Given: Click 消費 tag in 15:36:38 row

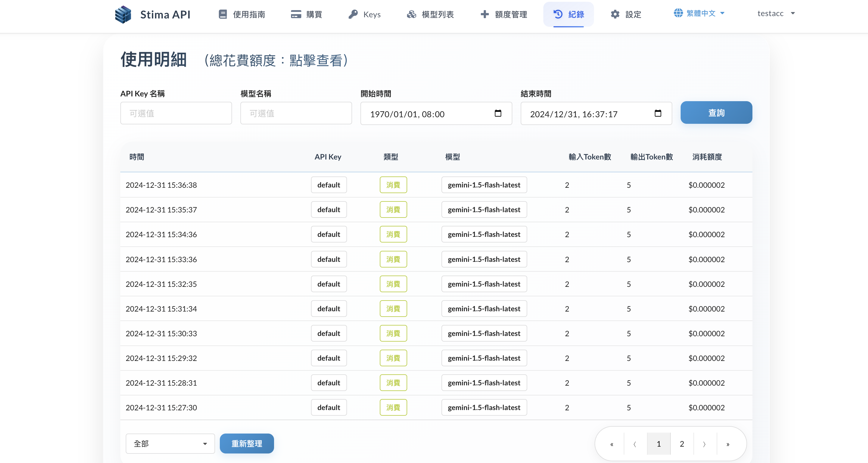Looking at the screenshot, I should pos(393,185).
